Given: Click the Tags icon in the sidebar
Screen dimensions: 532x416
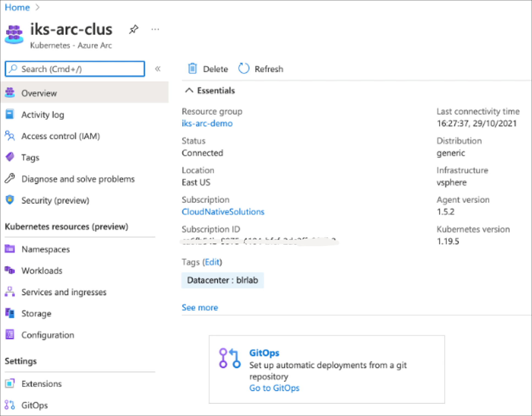Looking at the screenshot, I should (10, 157).
